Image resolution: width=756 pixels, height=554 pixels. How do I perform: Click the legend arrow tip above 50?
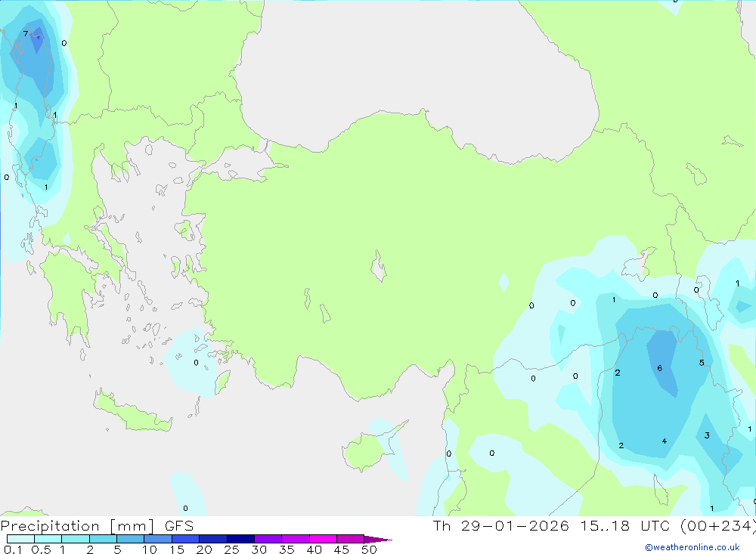378,539
